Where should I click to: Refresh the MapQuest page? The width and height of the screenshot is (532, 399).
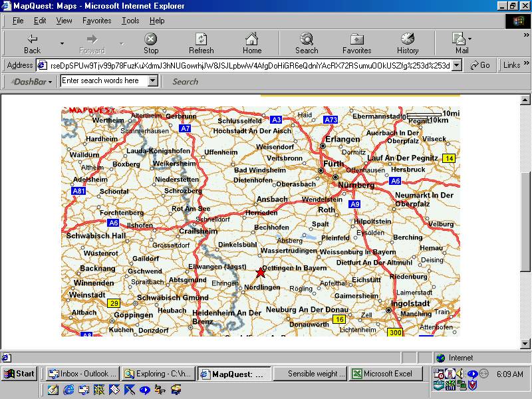tap(201, 40)
